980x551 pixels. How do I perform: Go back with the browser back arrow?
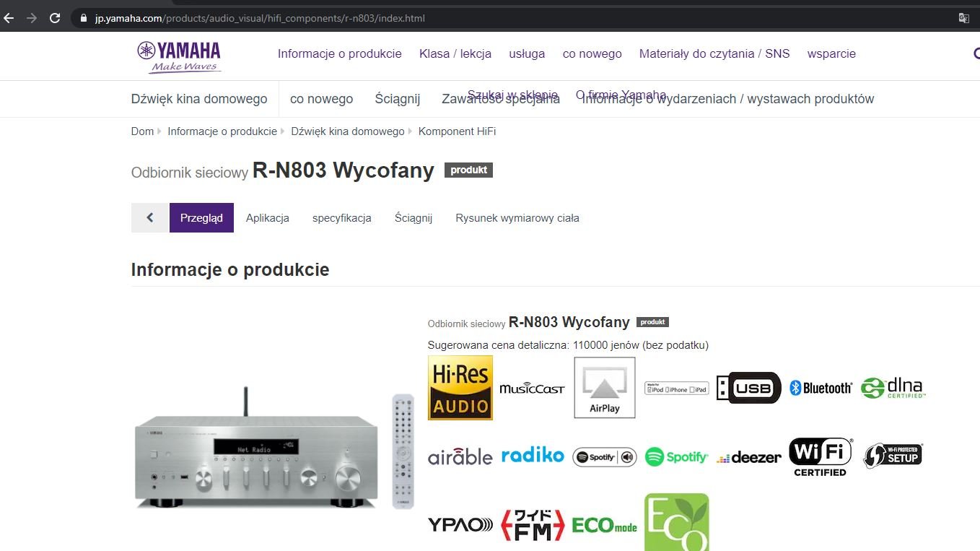[x=9, y=18]
